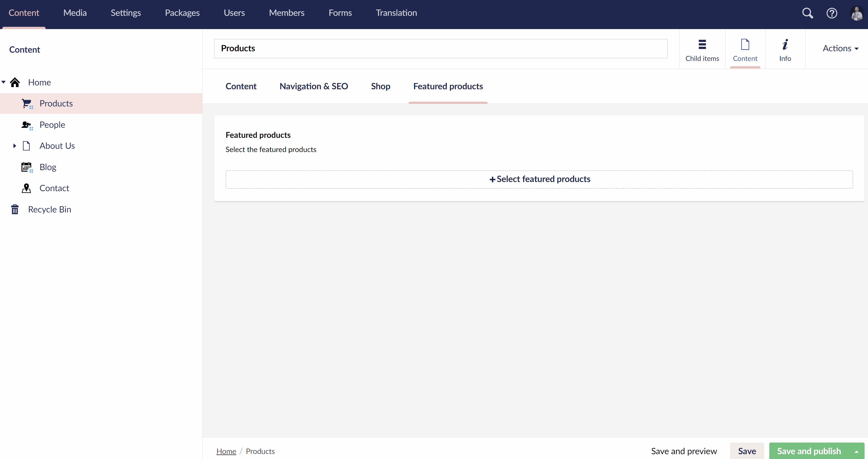Go to the Media section
Screen dimensions: 868x459
click(75, 13)
